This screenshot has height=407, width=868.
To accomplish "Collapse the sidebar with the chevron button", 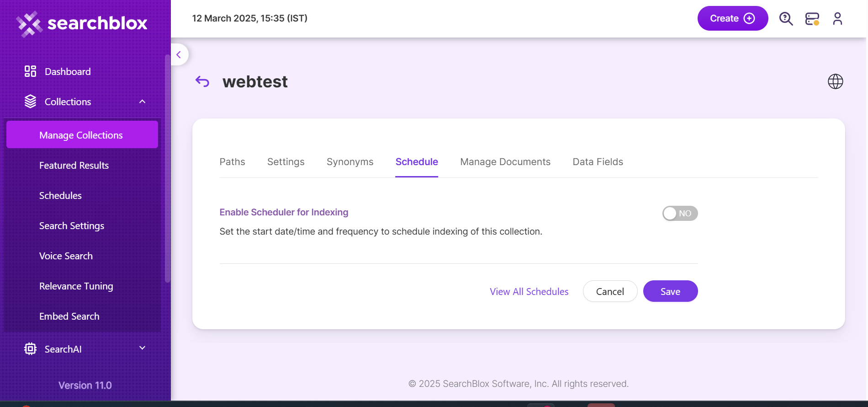I will [x=179, y=54].
